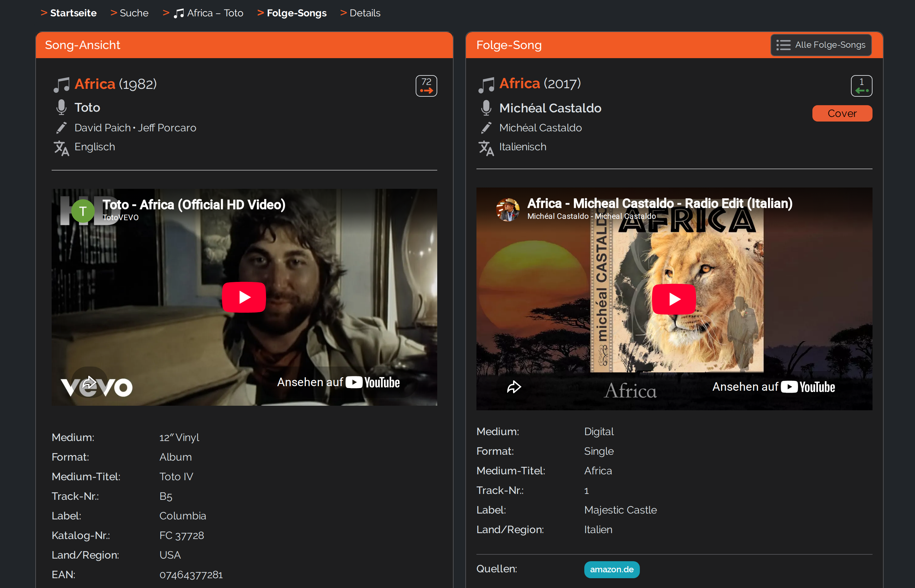This screenshot has width=915, height=588.
Task: Click the microphone icon next to Michéal Castaldo
Action: [486, 108]
